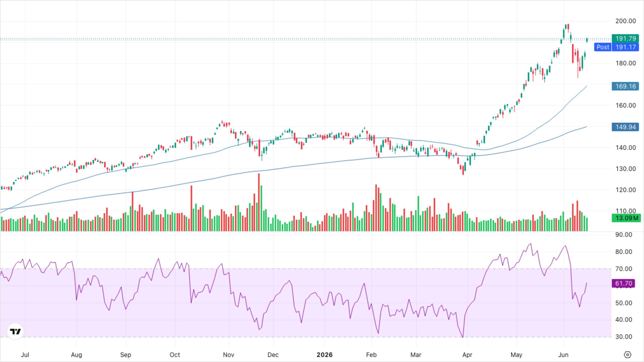This screenshot has height=362, width=644.
Task: Click the TradingView logo icon
Action: [x=15, y=331]
